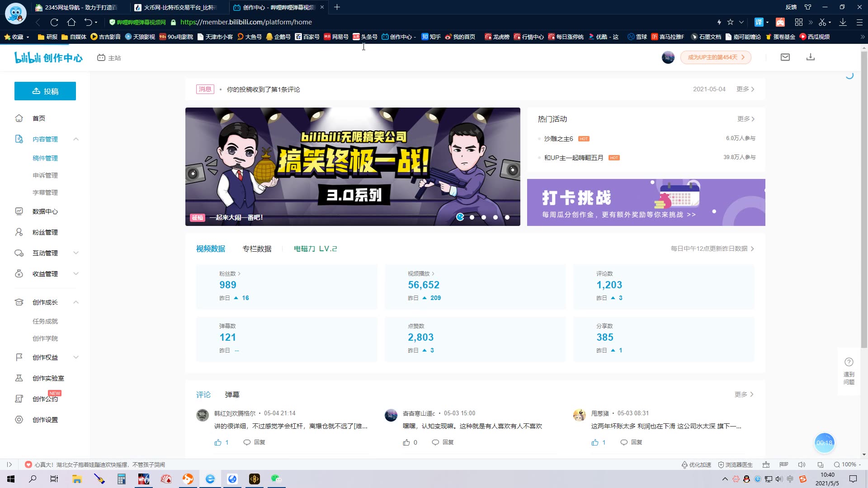
Task: Select the 评论 tab
Action: pos(203,395)
